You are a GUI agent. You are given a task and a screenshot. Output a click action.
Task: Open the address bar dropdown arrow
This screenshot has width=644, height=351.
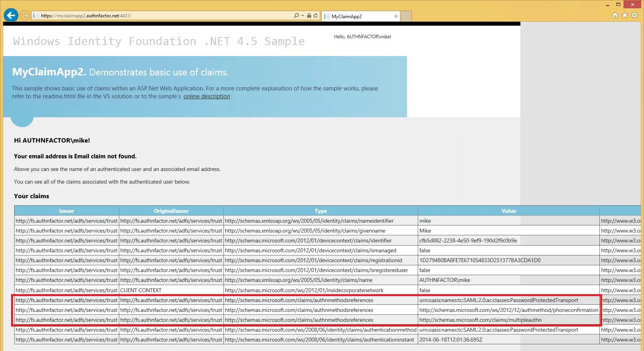tap(303, 16)
